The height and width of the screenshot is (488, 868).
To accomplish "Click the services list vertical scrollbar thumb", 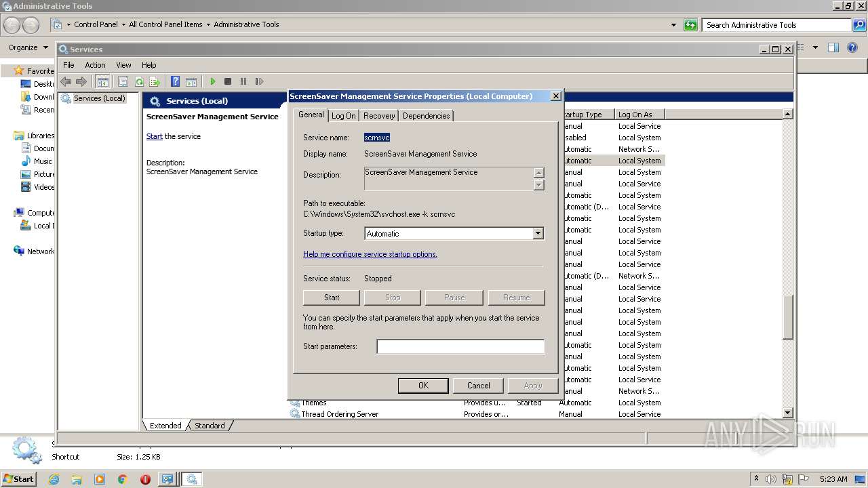I will click(787, 317).
